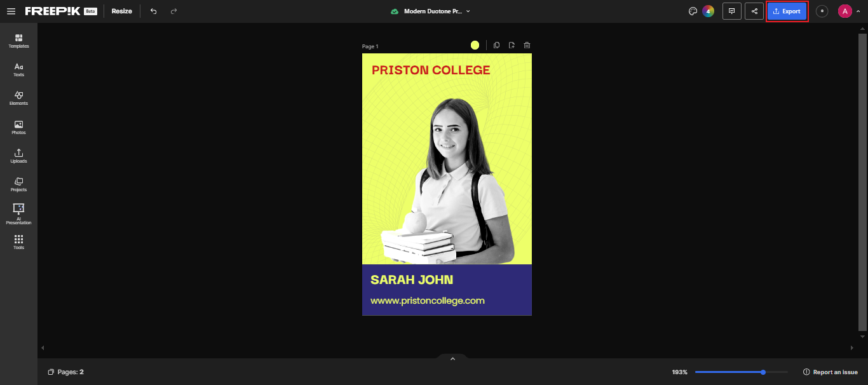Select the PRISTON COLLEGE heading text
The image size is (868, 385).
[431, 70]
